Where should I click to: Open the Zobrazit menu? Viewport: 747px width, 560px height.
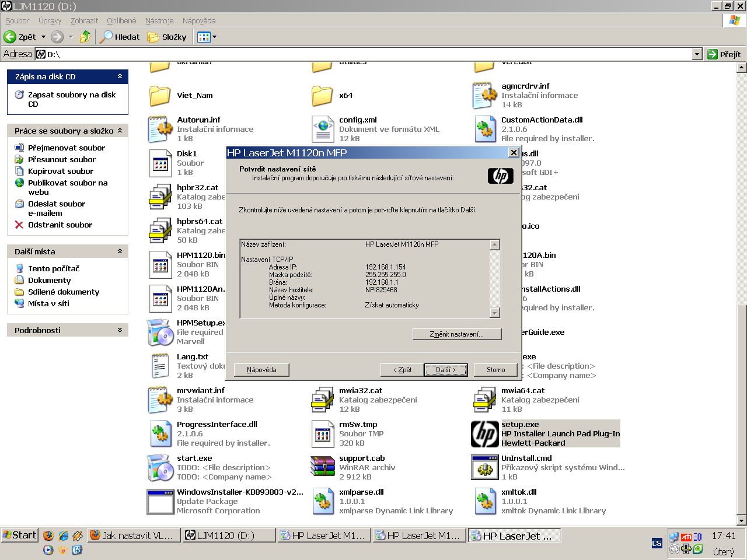coord(84,20)
